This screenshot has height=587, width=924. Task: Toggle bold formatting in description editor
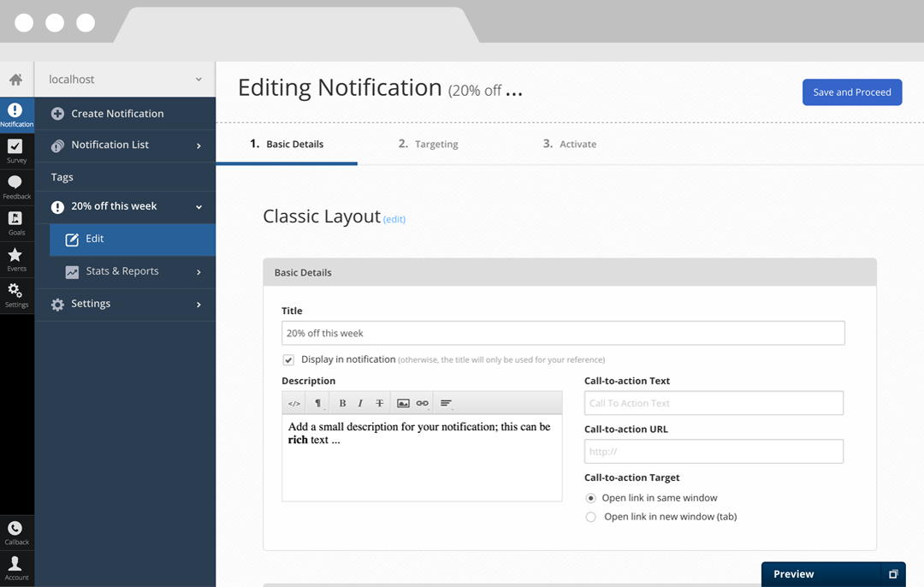coord(342,403)
